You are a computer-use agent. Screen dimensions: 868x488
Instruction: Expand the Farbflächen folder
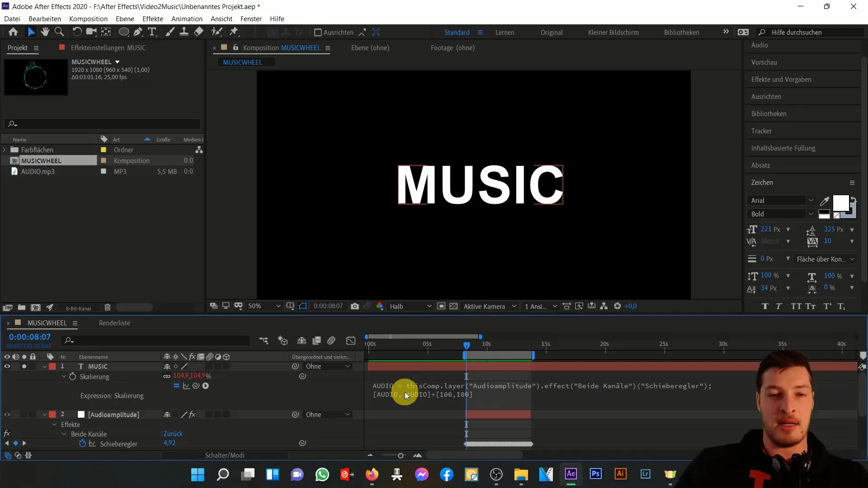tap(5, 150)
